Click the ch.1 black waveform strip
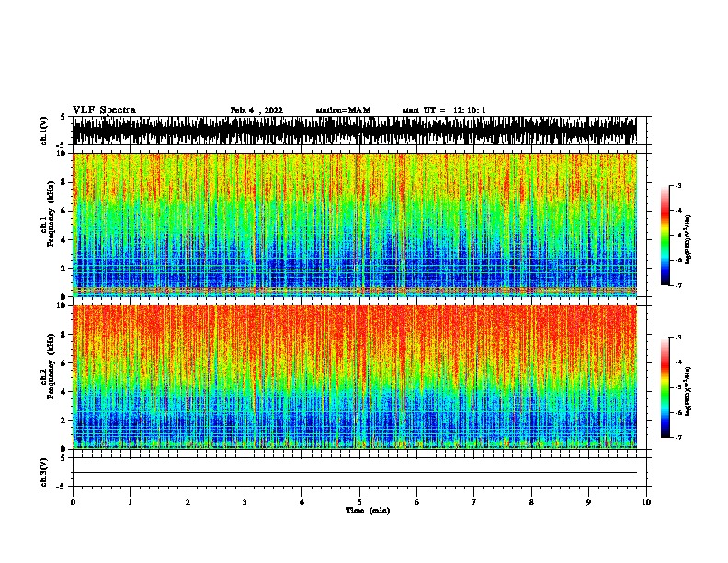728x563 pixels. [x=354, y=131]
